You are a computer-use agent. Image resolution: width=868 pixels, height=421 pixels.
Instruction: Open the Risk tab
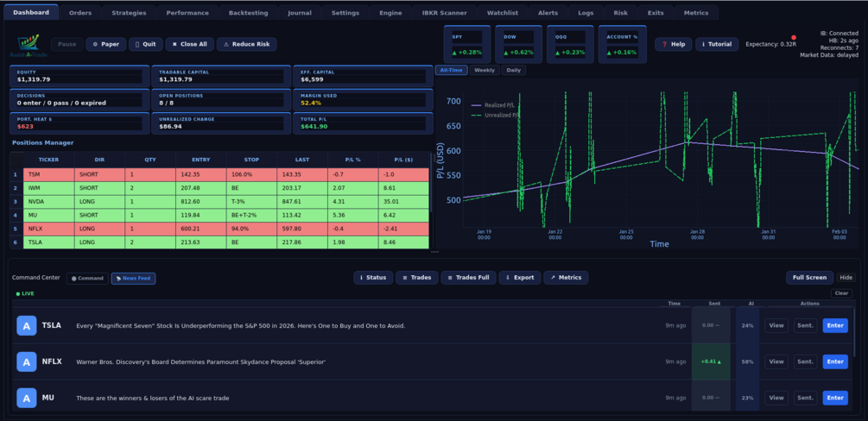620,13
